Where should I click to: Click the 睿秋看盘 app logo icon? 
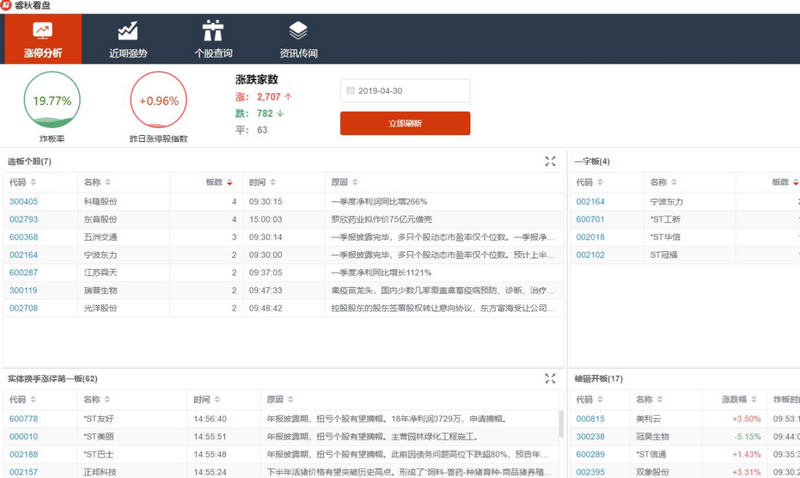coord(6,6)
